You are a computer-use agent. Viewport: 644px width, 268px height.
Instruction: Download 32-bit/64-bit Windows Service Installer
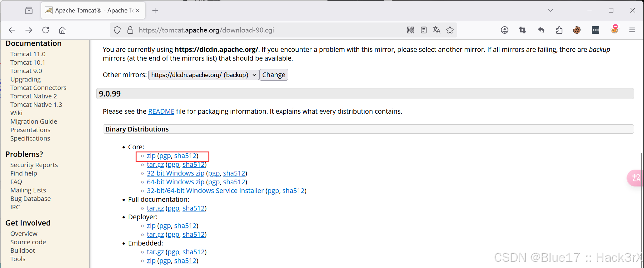[x=205, y=191]
